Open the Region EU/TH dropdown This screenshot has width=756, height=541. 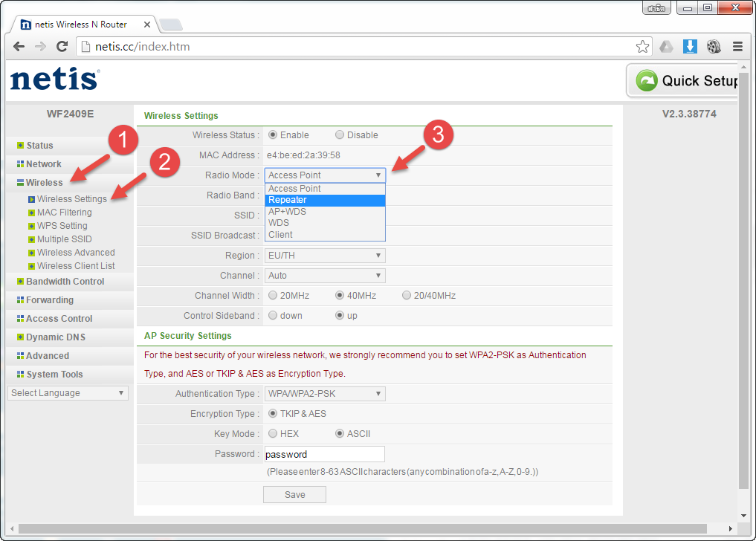click(x=325, y=256)
